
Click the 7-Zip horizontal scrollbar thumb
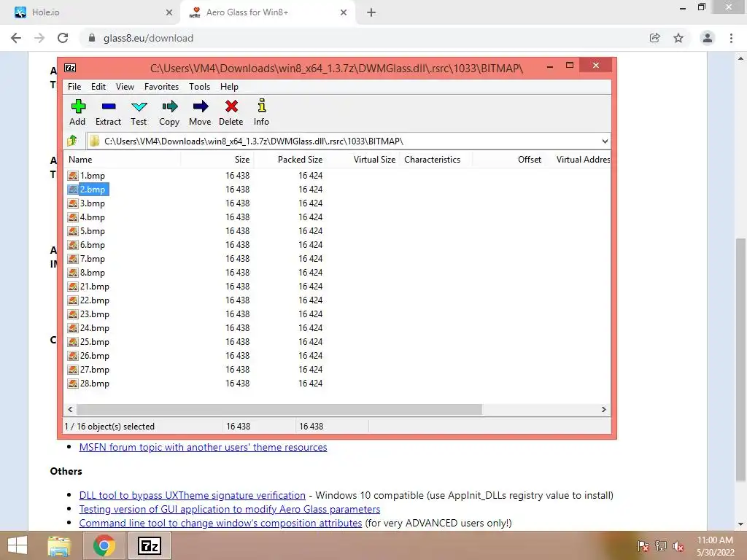[x=279, y=410]
